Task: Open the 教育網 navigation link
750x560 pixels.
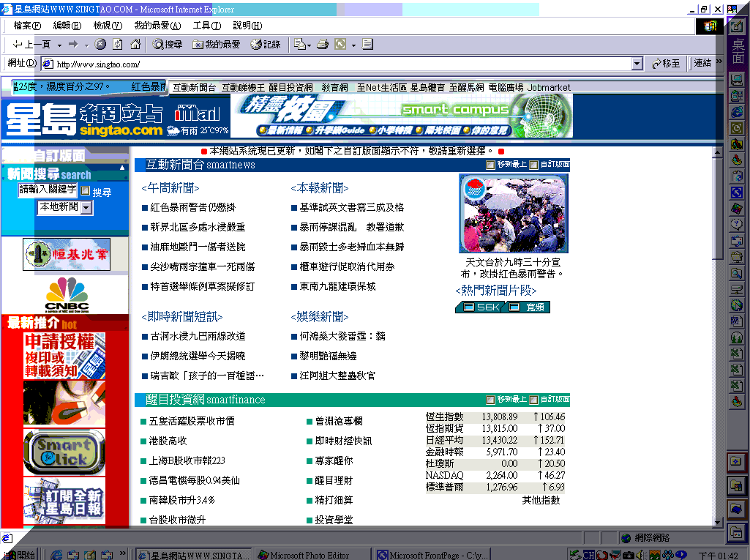Action: 335,88
